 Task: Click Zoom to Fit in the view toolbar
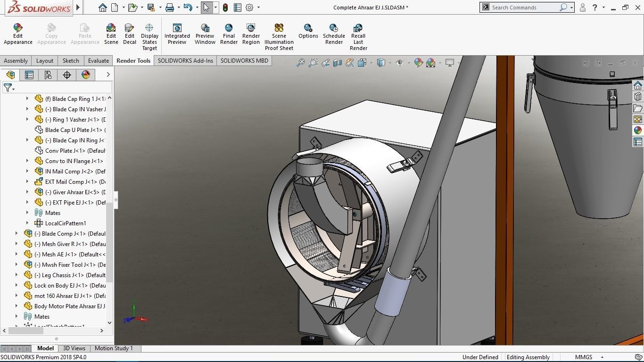(x=301, y=63)
